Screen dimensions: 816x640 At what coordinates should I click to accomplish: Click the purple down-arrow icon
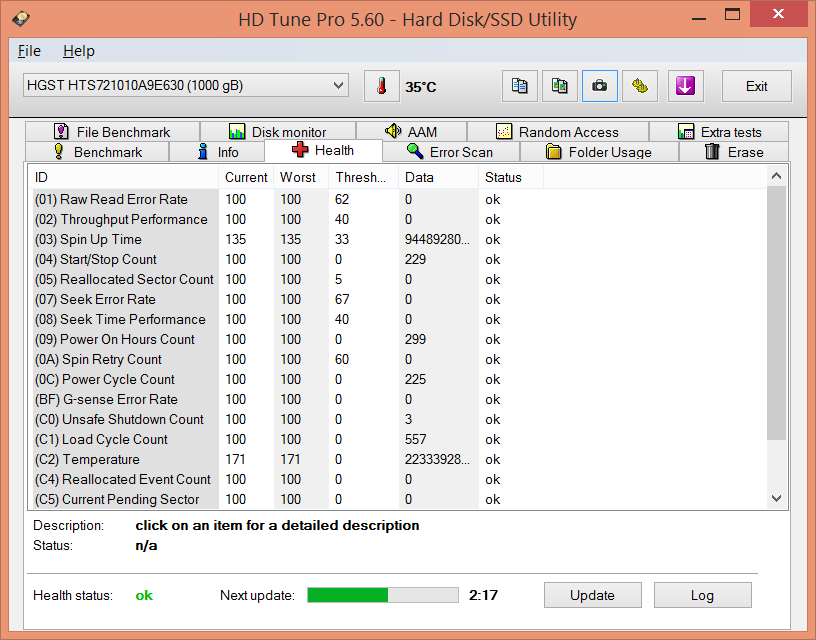685,86
